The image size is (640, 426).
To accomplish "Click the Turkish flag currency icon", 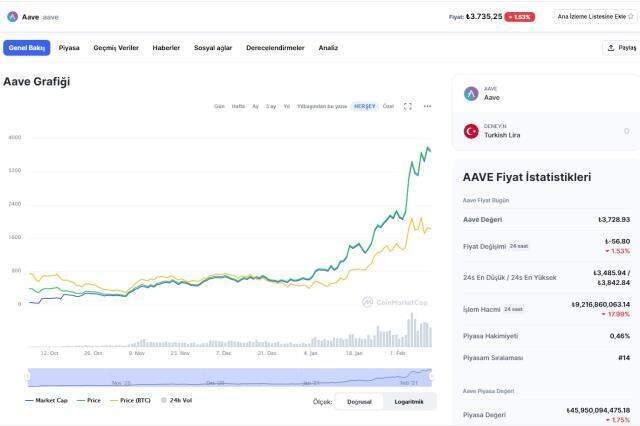I will click(x=471, y=131).
